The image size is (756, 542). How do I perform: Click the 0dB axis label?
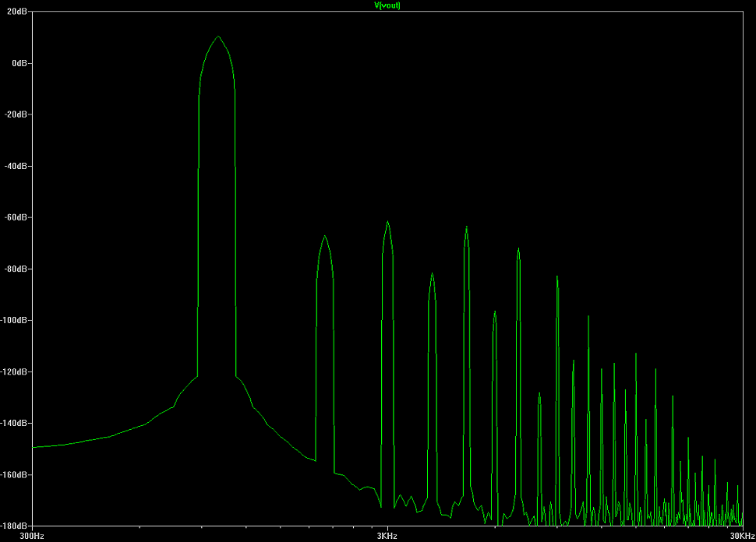click(x=19, y=63)
